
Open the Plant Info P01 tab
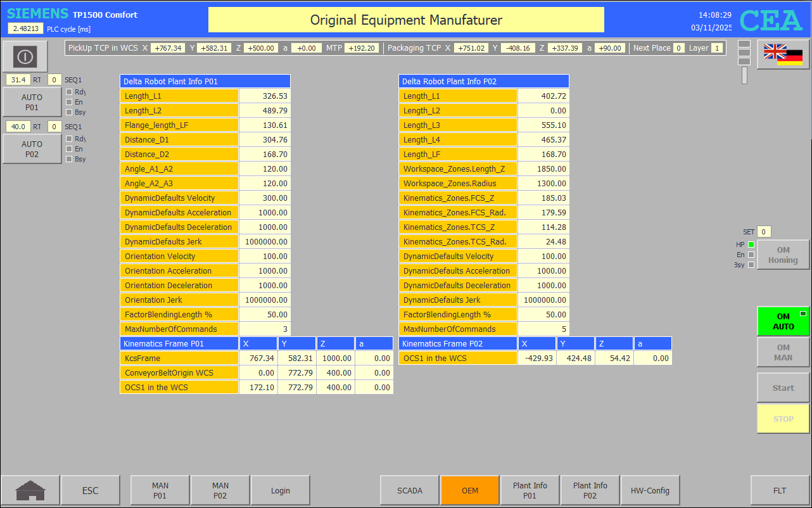click(x=530, y=490)
